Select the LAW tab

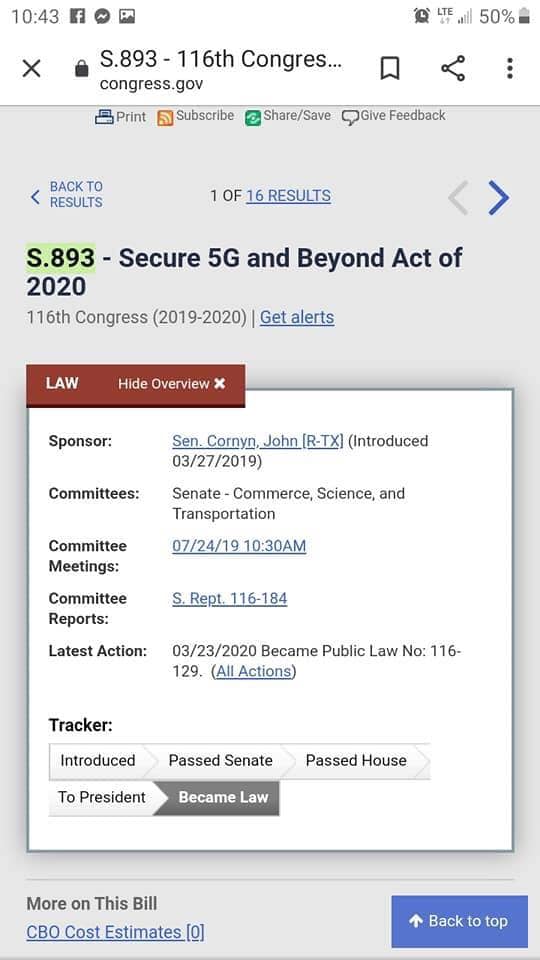point(62,383)
